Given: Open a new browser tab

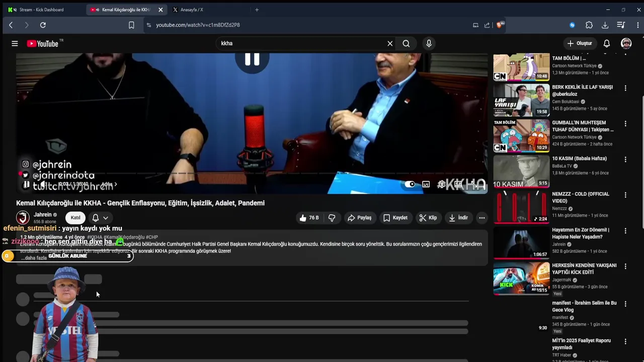Looking at the screenshot, I should point(257,10).
